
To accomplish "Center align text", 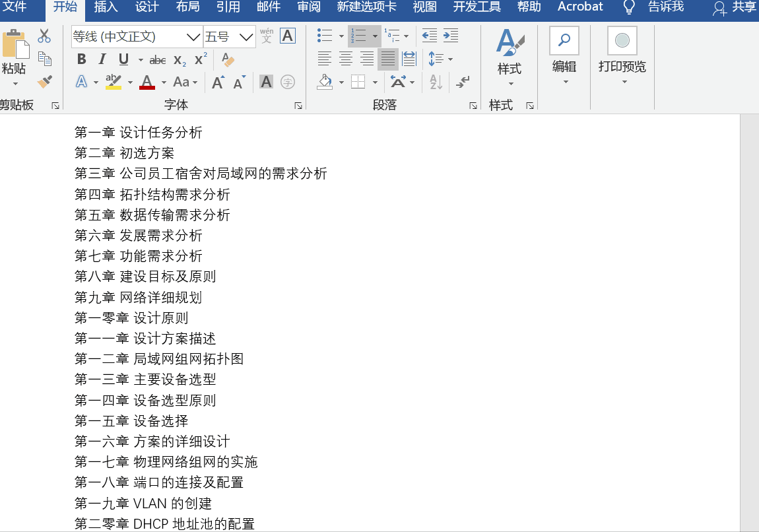I will point(346,59).
